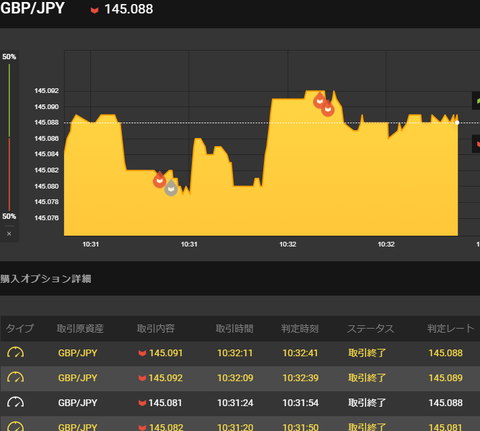
Task: Click the bottom 50% label on the gauge
Action: (x=9, y=216)
